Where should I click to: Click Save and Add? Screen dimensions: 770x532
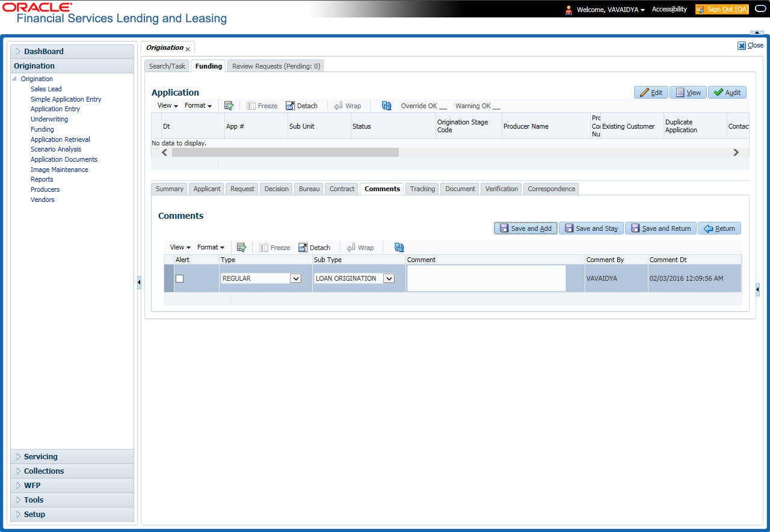526,228
